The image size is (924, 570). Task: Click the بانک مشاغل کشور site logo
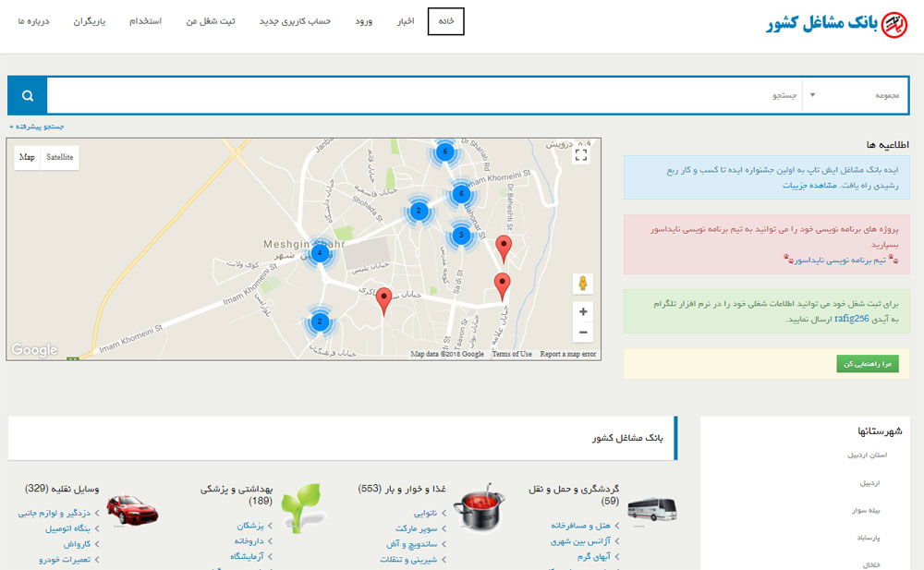click(x=837, y=24)
